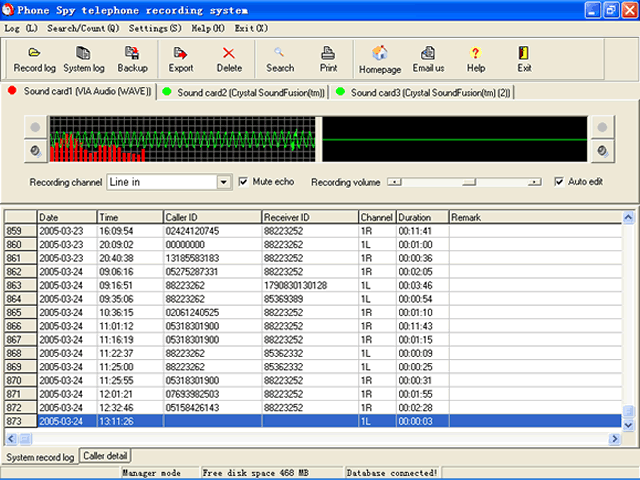Screen dimensions: 640x480
Task: Sort by the Caller ID column header
Action: tap(212, 217)
